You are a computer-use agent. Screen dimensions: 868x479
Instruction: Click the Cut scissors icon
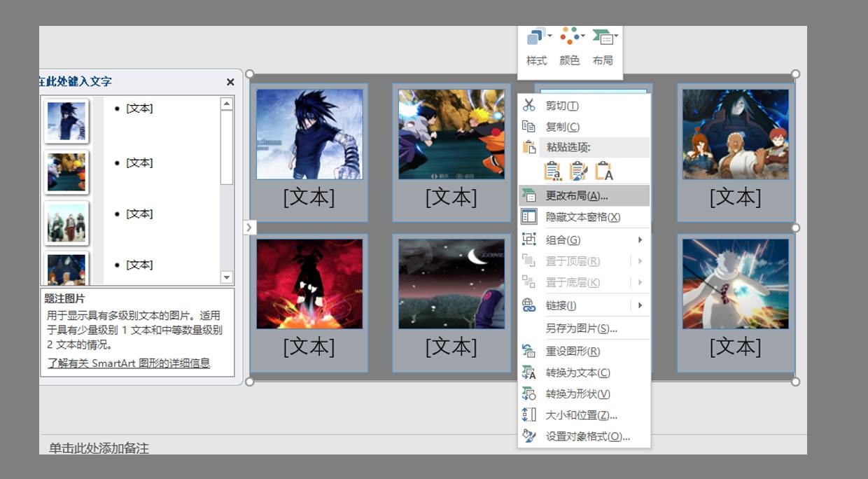(x=529, y=106)
